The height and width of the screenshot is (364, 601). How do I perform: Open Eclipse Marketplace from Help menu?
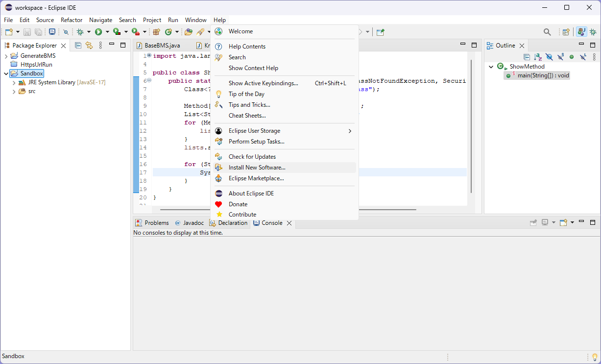[x=285, y=178]
